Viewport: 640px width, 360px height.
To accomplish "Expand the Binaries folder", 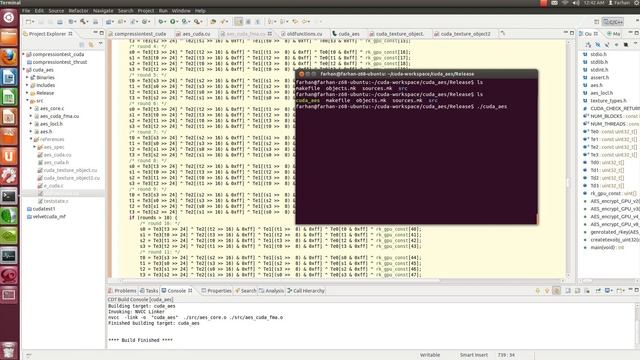I will click(x=28, y=78).
